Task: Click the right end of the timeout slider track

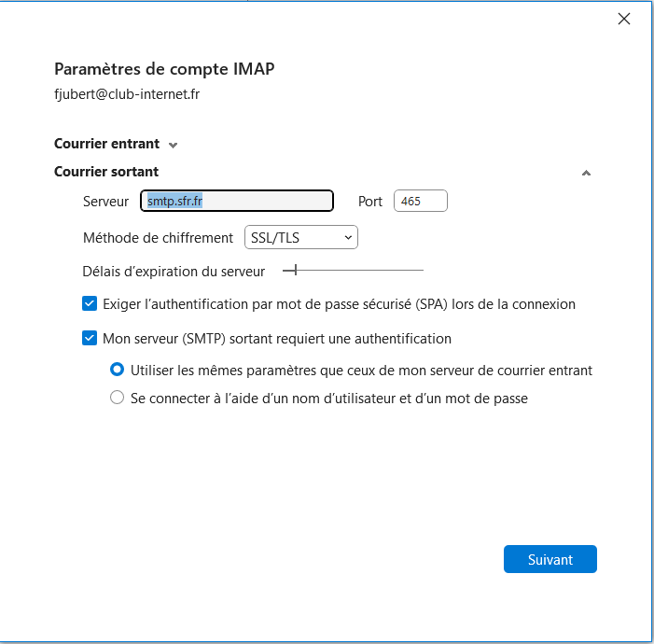Action: click(x=421, y=271)
